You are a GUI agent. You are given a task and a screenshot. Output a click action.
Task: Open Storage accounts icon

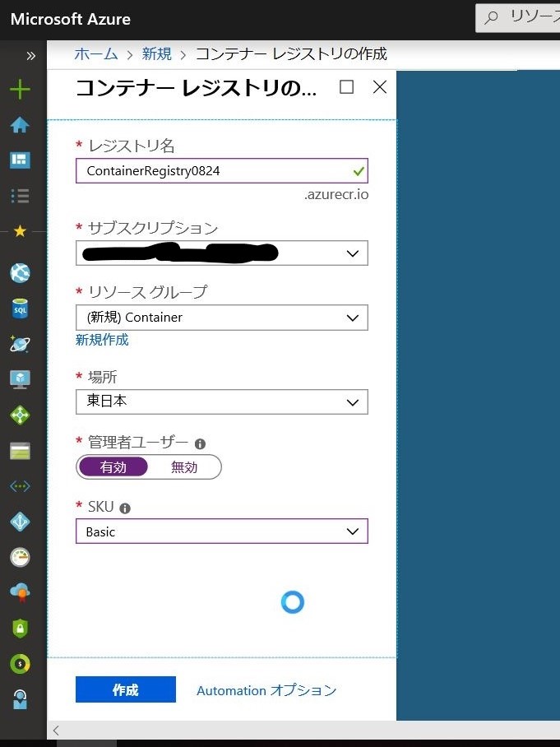[20, 451]
